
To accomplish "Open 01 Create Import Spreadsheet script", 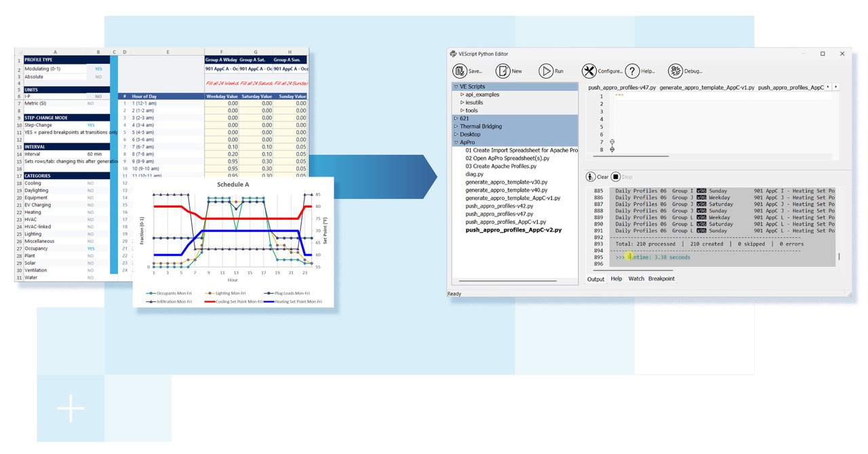I will pyautogui.click(x=521, y=150).
